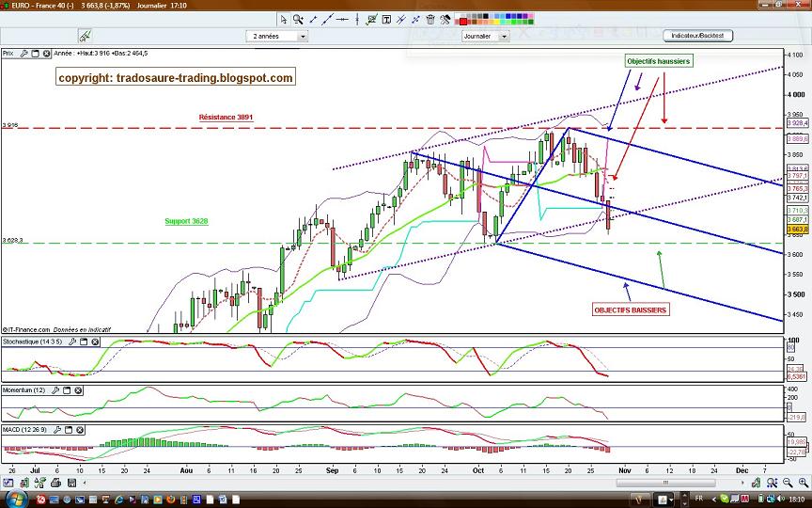Choose the trend line drawing tool
Image resolution: width=812 pixels, height=508 pixels.
click(313, 20)
